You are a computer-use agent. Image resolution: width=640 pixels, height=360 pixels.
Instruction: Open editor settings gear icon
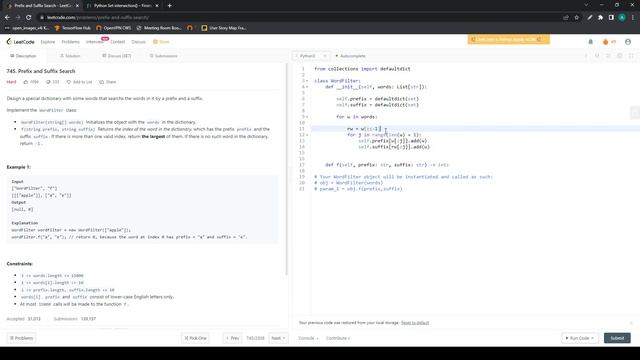click(620, 56)
